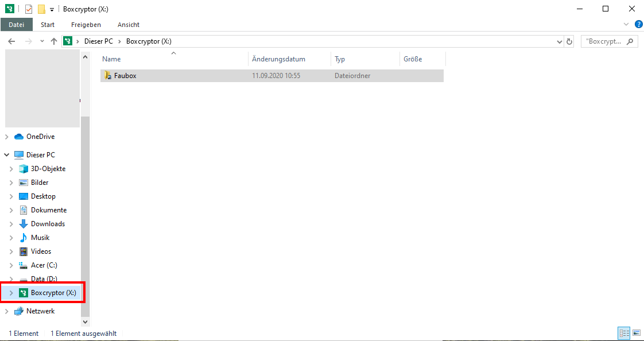
Task: Go back with the left arrow
Action: click(11, 41)
